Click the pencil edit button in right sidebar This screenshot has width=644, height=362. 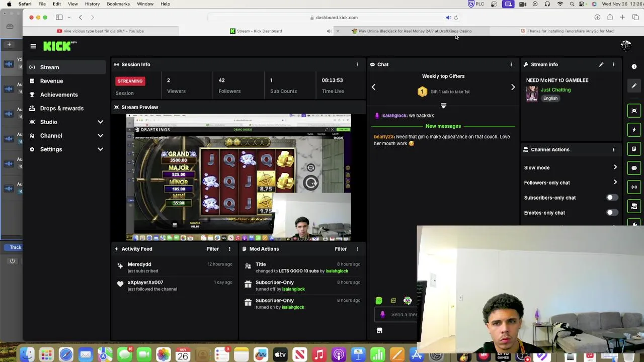coord(634,86)
